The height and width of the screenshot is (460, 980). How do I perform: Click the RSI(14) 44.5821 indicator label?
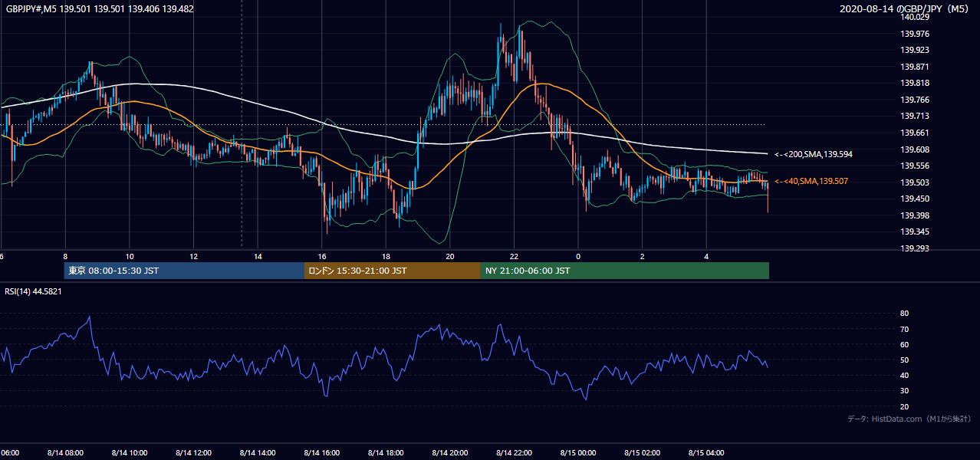[x=33, y=291]
